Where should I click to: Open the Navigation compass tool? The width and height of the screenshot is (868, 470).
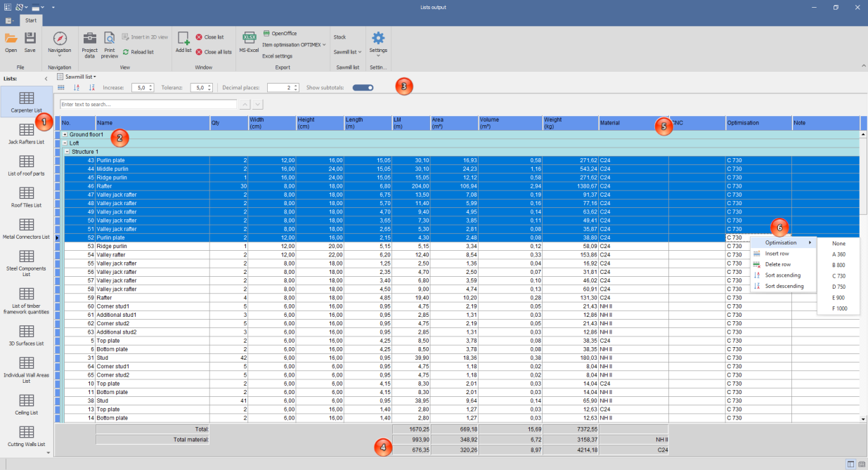[x=60, y=42]
